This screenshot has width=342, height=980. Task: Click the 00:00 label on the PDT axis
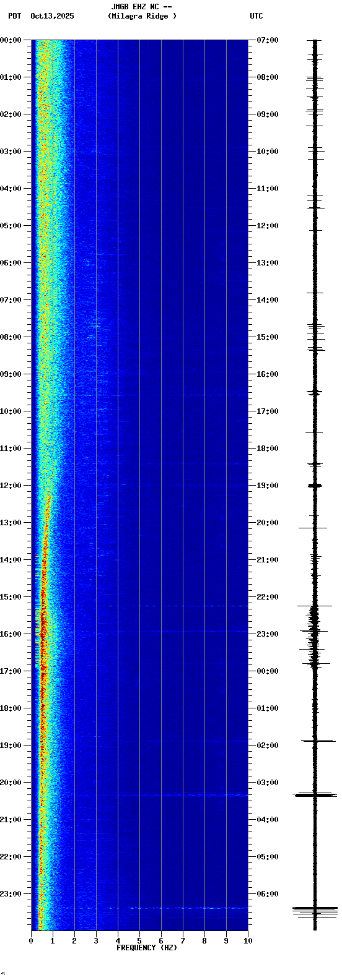click(11, 40)
